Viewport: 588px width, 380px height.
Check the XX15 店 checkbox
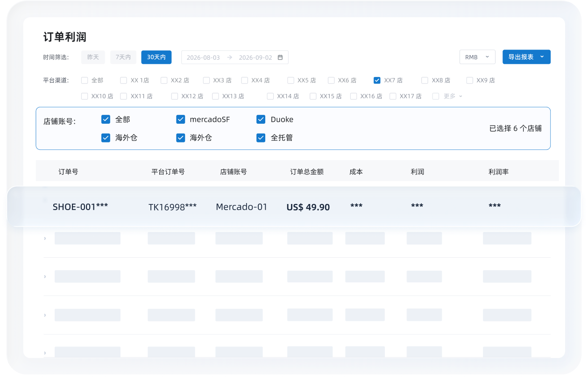pos(313,96)
